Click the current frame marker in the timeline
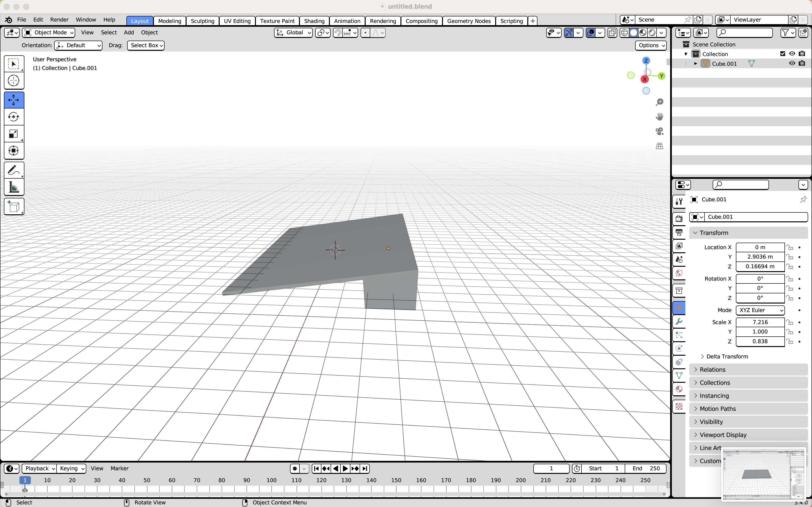 25,480
